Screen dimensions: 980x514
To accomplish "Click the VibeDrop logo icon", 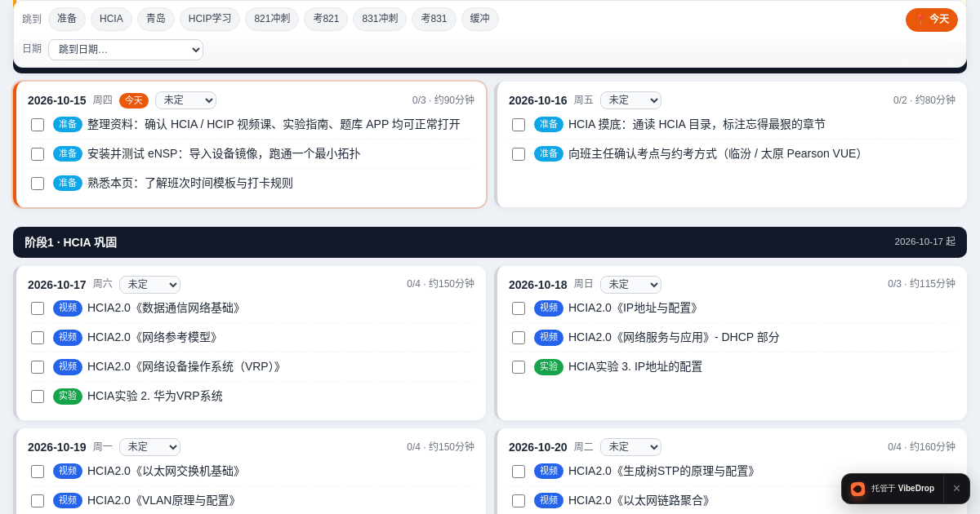I will (857, 489).
